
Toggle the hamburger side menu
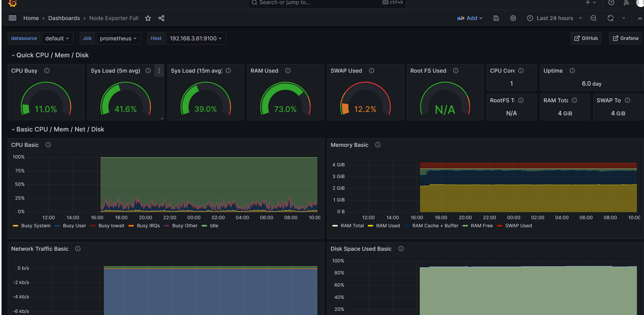[12, 18]
